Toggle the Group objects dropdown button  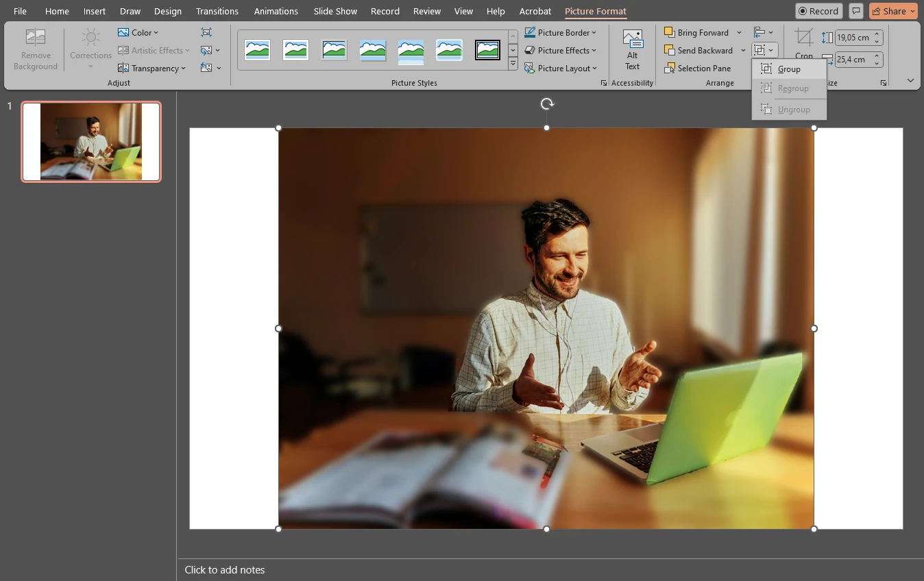pyautogui.click(x=764, y=50)
